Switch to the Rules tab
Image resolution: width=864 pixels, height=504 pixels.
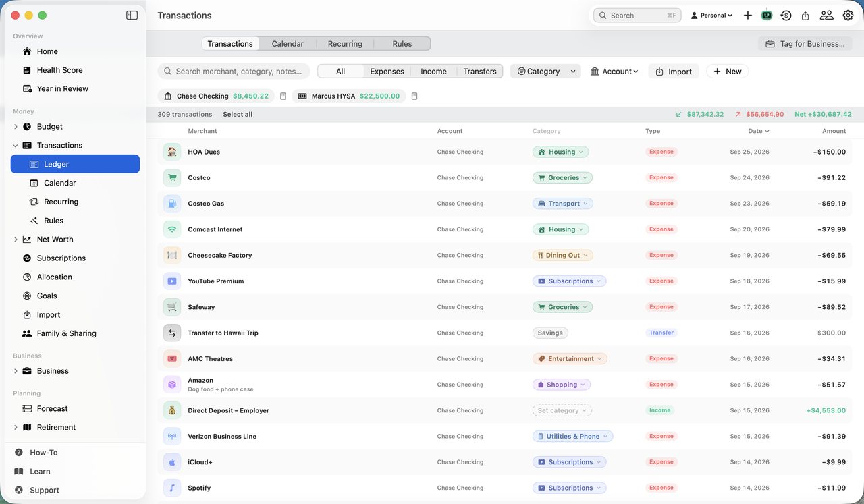click(x=402, y=44)
